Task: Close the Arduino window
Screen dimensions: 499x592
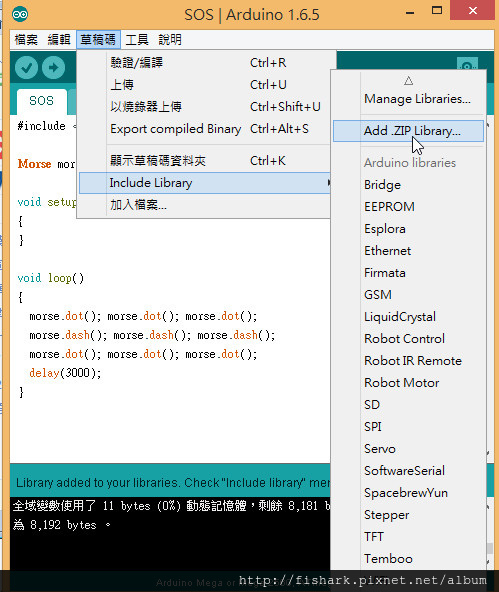Action: [x=473, y=11]
